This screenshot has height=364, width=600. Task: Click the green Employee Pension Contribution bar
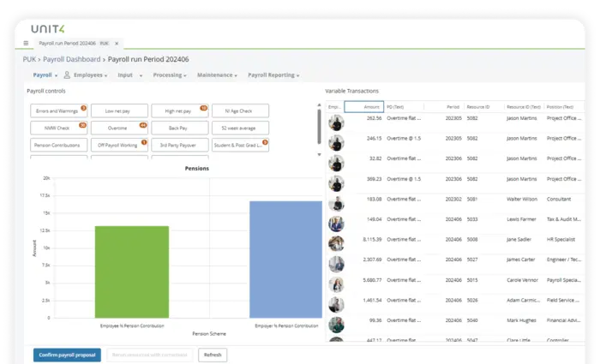tap(132, 272)
